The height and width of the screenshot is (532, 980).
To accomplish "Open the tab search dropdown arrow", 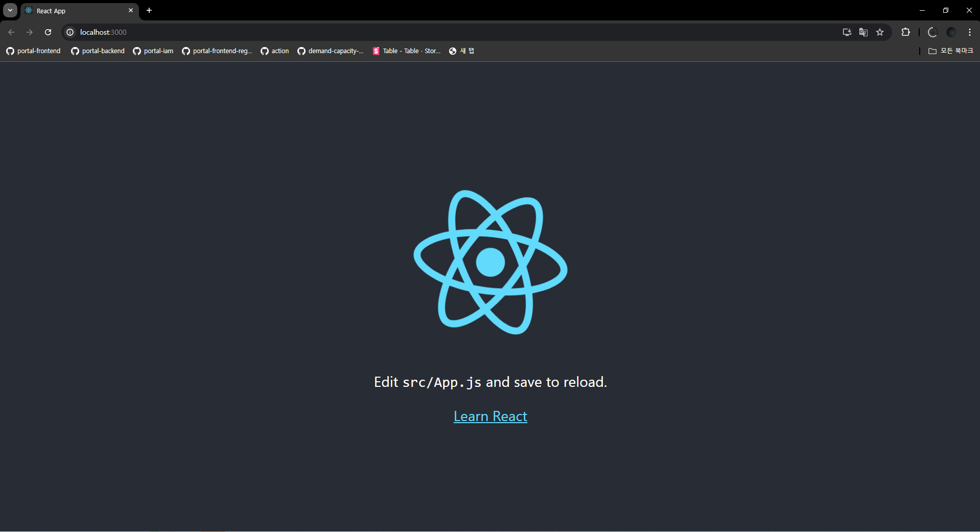I will point(10,10).
